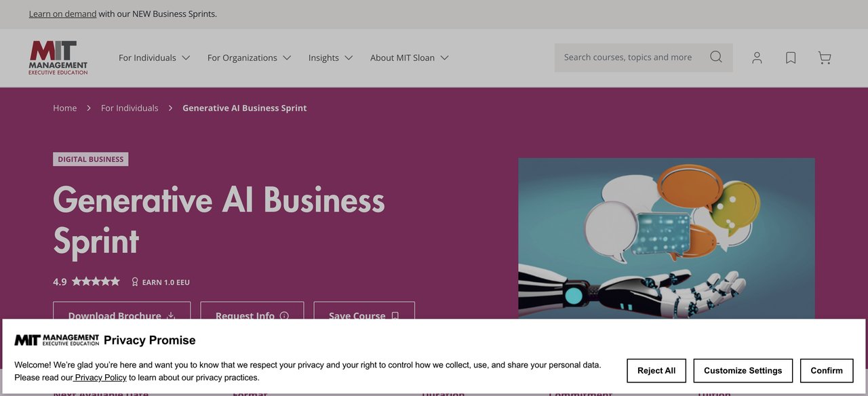Open the shopping cart icon
The height and width of the screenshot is (396, 868).
click(x=825, y=58)
